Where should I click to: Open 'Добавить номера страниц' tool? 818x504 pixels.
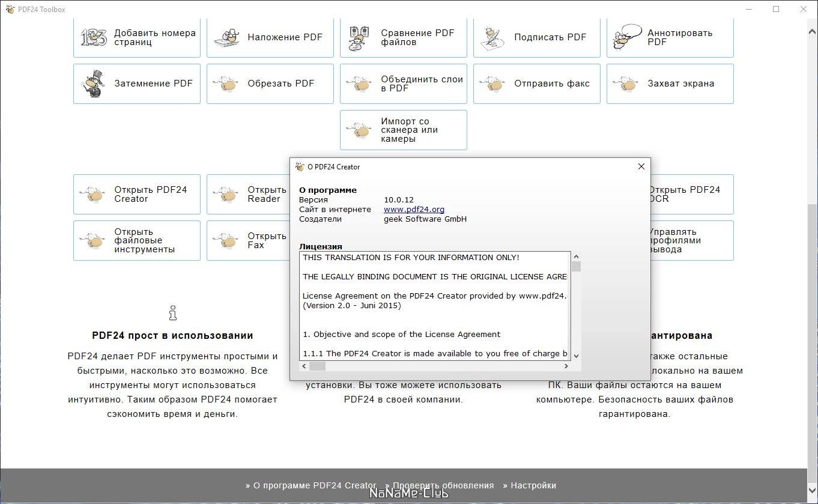(x=137, y=37)
